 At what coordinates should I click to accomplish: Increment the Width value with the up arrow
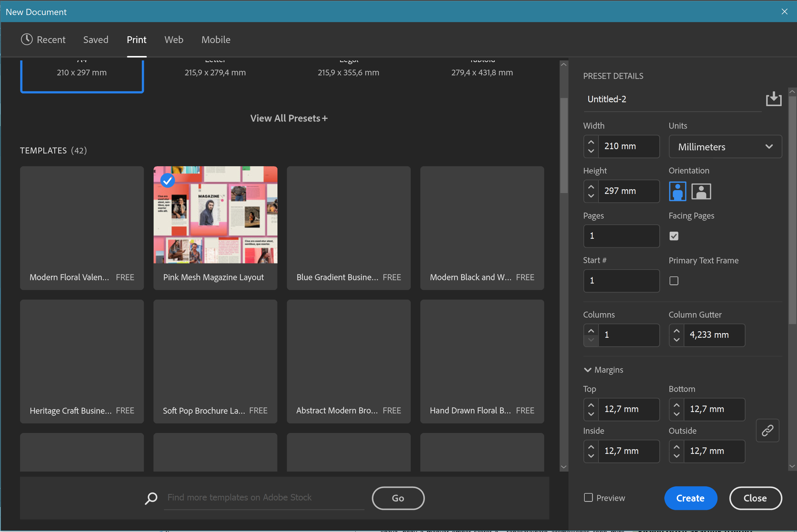[x=591, y=141]
